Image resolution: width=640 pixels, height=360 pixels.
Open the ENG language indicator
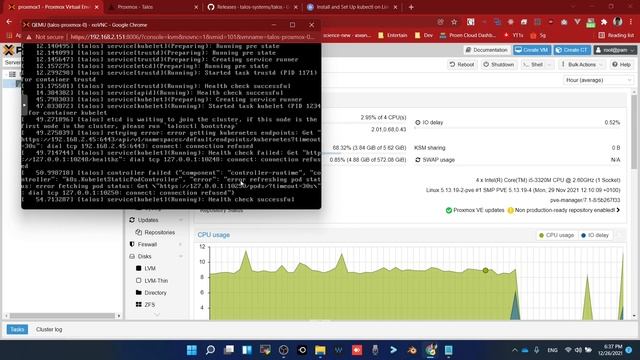pos(552,350)
